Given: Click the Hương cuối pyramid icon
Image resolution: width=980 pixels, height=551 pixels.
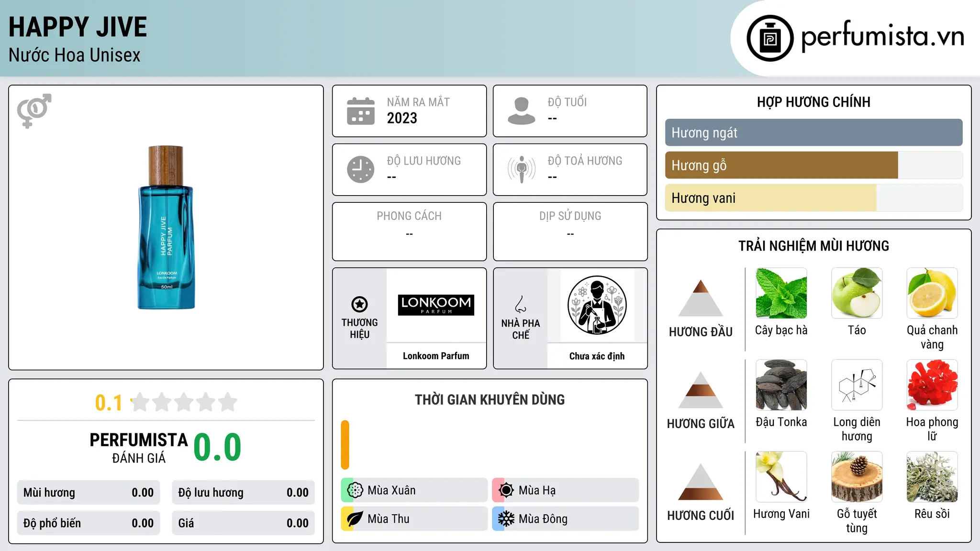Looking at the screenshot, I should (701, 481).
